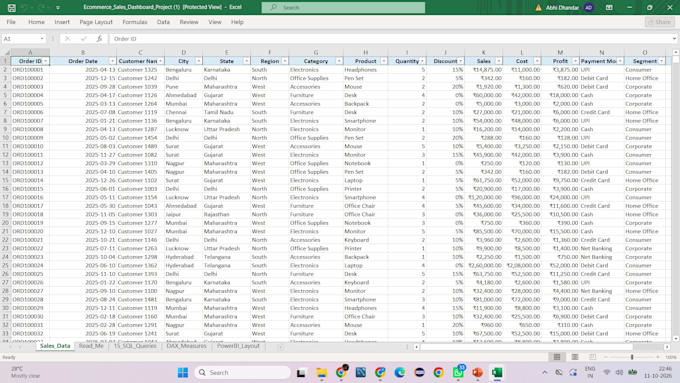The image size is (680, 383).
Task: Open Profit column filter dropdown
Action: click(575, 61)
